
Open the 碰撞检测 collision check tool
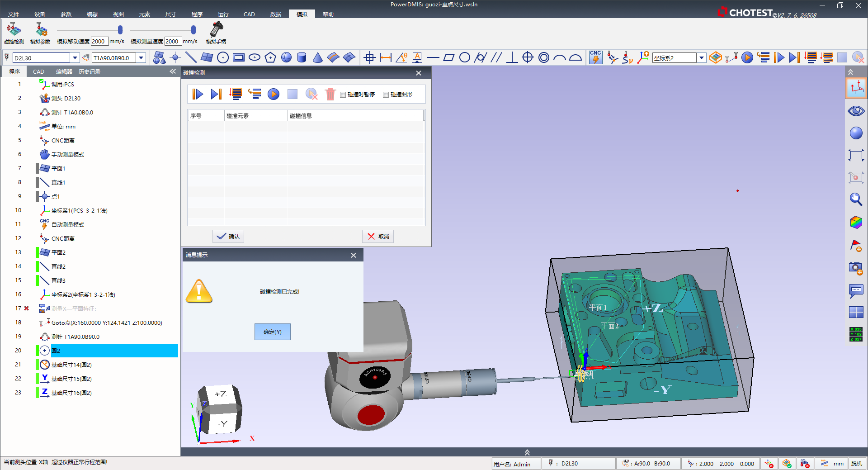[x=14, y=33]
